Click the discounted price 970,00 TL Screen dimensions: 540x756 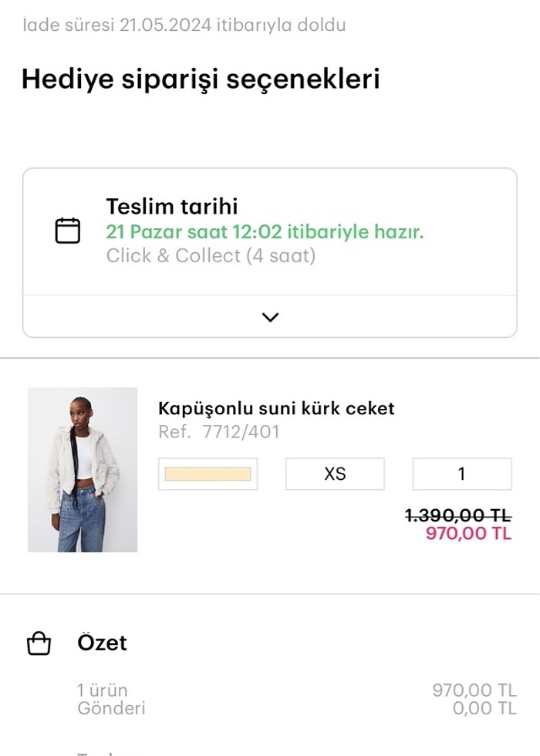467,534
